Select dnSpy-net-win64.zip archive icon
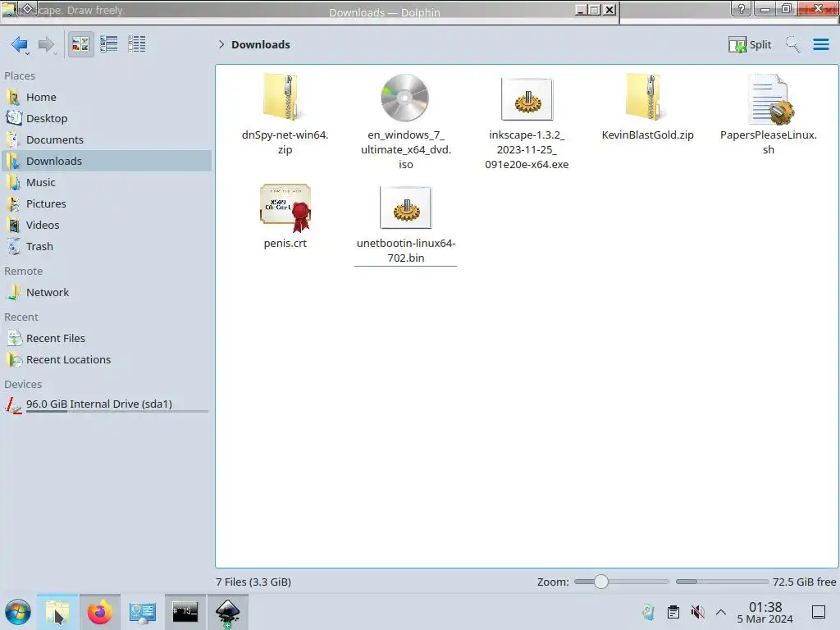 283,98
